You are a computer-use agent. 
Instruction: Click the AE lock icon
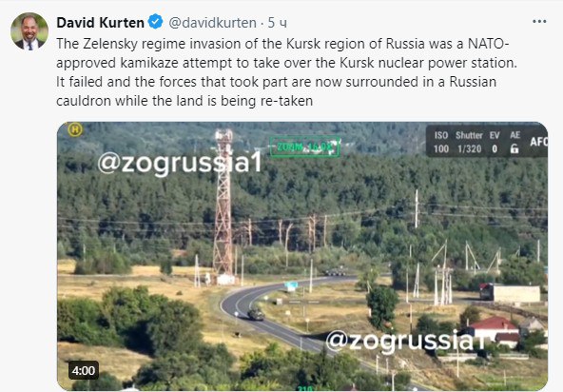tap(514, 148)
